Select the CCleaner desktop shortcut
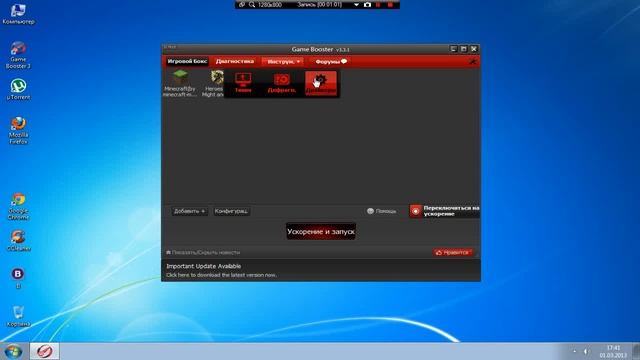This screenshot has width=640, height=360. click(x=18, y=240)
